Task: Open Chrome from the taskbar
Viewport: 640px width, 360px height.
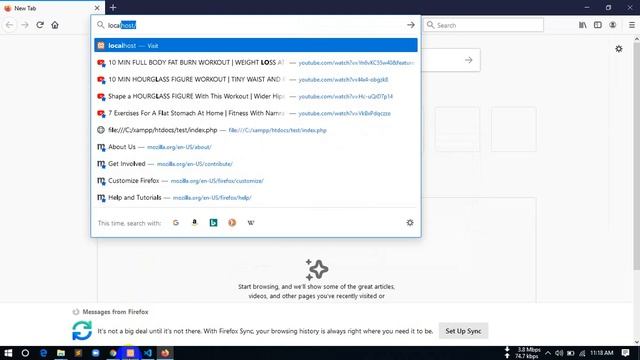Action: [x=113, y=353]
